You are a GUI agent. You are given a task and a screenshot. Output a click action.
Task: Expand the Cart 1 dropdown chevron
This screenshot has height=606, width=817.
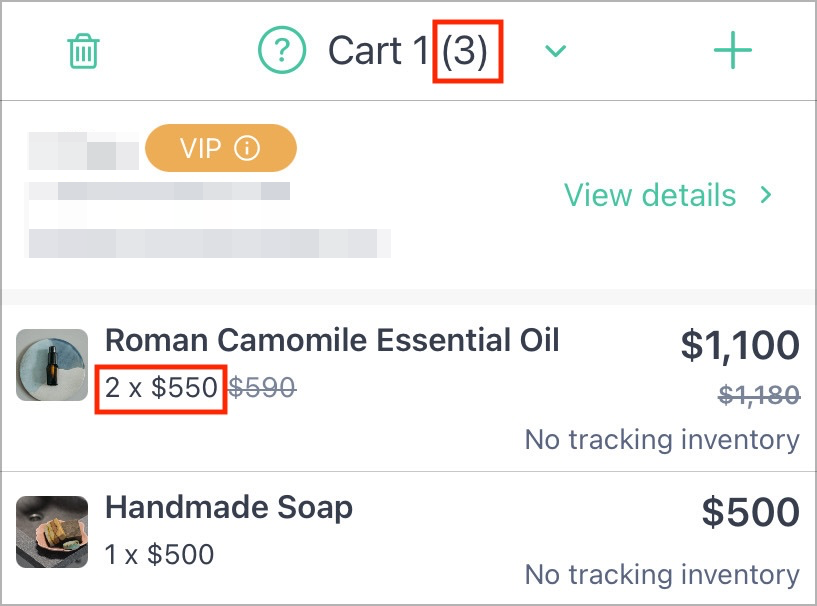[x=555, y=51]
